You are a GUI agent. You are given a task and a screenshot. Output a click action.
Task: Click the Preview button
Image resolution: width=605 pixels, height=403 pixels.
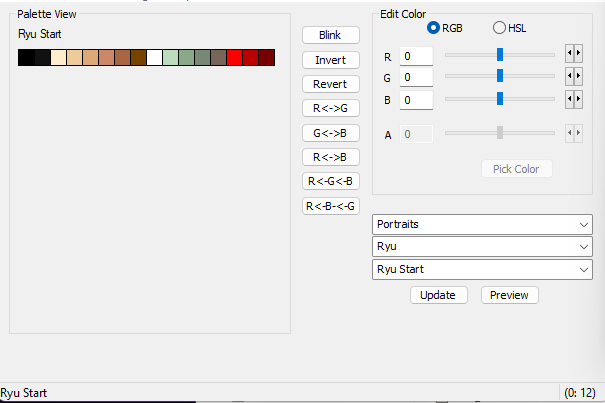(509, 295)
